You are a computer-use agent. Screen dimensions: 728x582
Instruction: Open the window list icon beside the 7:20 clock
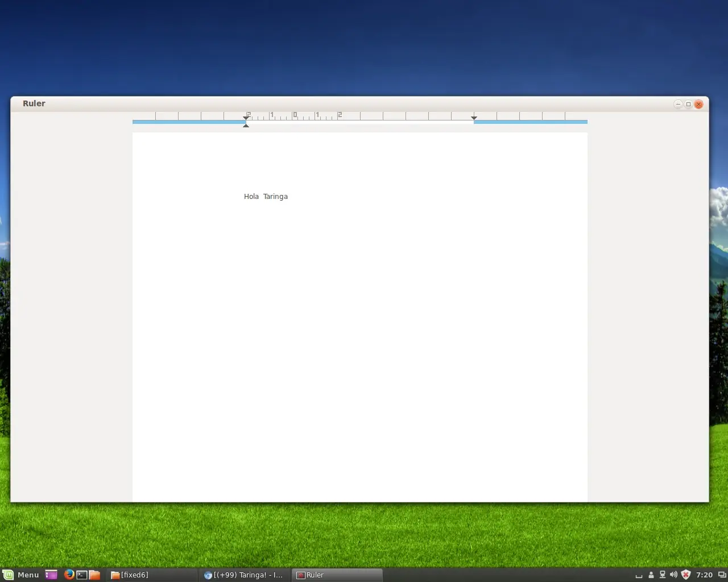[722, 575]
